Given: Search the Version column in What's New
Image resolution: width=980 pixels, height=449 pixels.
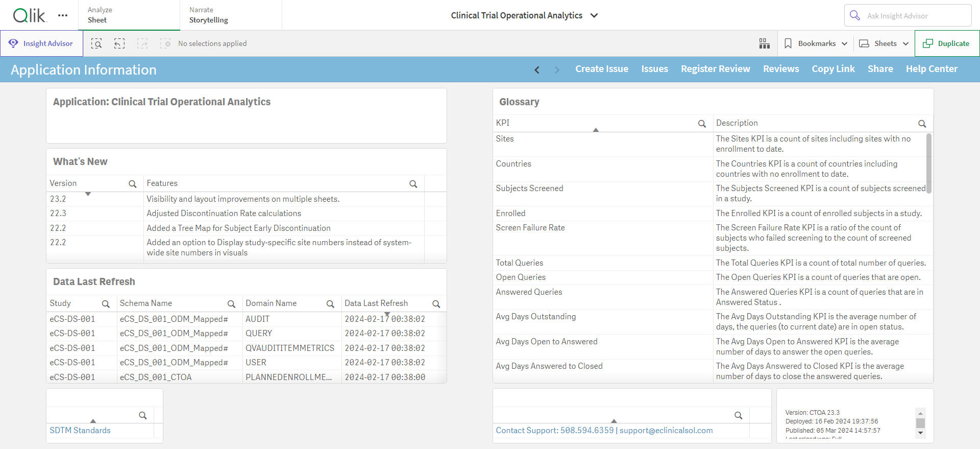Looking at the screenshot, I should point(133,184).
